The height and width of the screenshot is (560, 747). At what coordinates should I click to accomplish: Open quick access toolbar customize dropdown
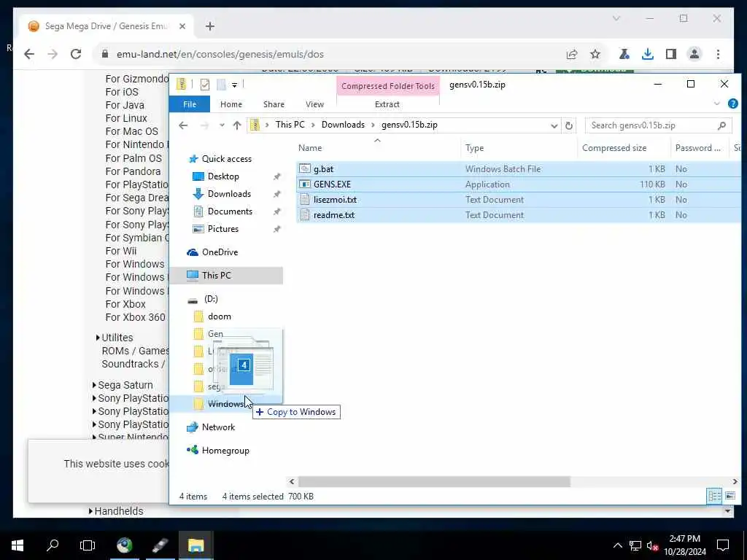[x=234, y=85]
